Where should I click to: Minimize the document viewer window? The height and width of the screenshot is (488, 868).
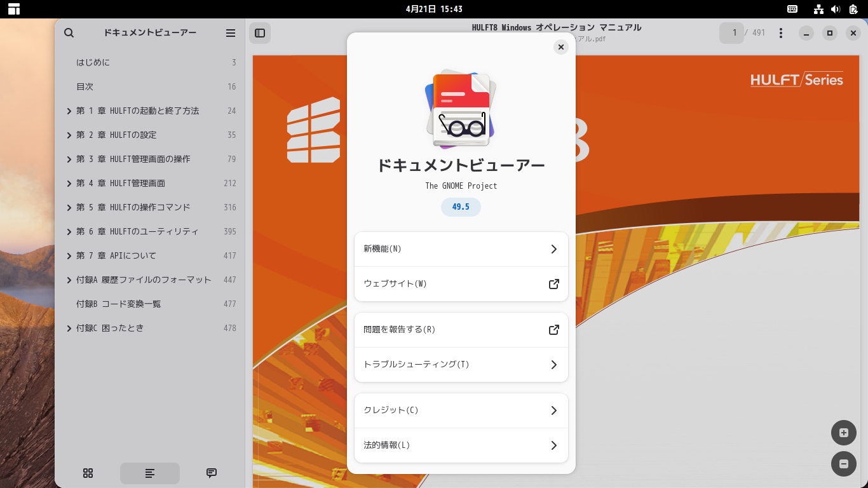(x=806, y=33)
